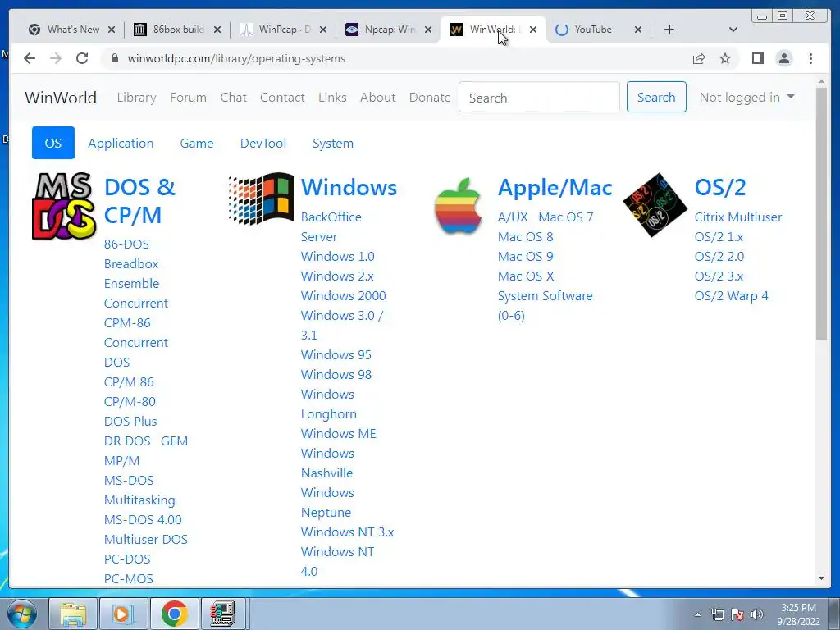Expand the Not logged in dropdown
Screen dimensions: 840x630
pyautogui.click(x=746, y=97)
